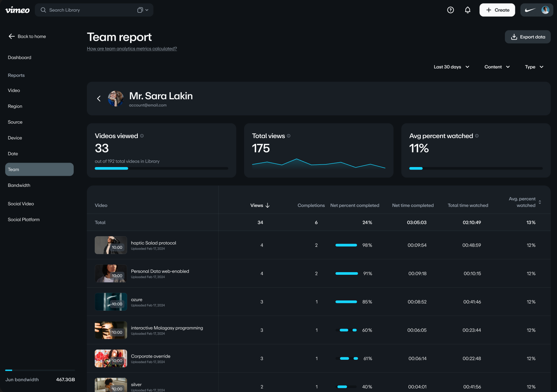Open the Create button

pos(497,10)
